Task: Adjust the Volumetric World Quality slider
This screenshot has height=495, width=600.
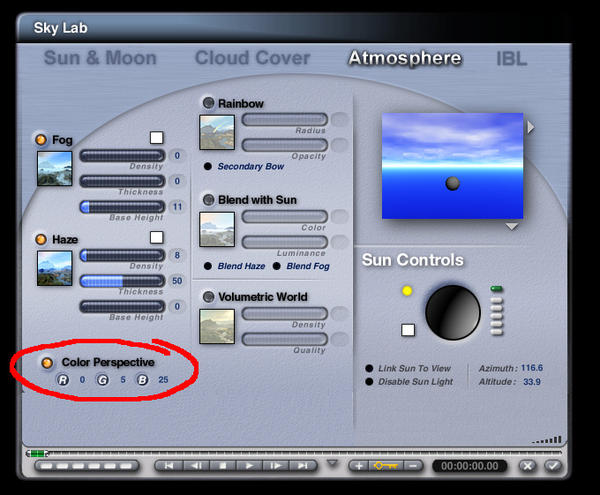Action: pyautogui.click(x=285, y=339)
